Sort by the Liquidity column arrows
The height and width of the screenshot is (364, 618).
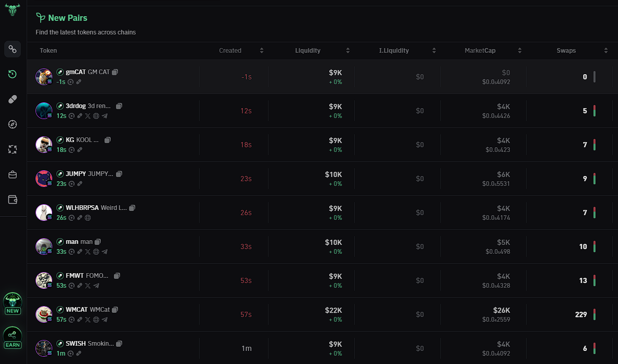pyautogui.click(x=348, y=51)
